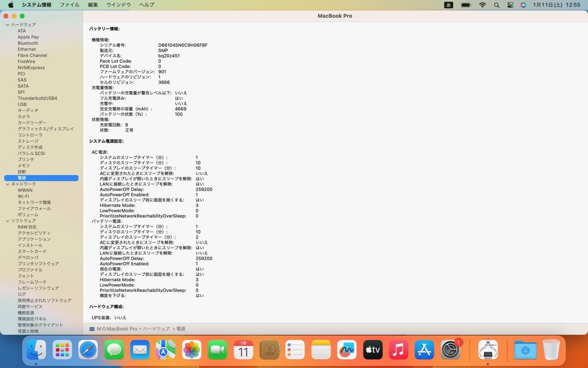Open the 編集 menu
Screen dimensions: 588x368
tap(93, 5)
